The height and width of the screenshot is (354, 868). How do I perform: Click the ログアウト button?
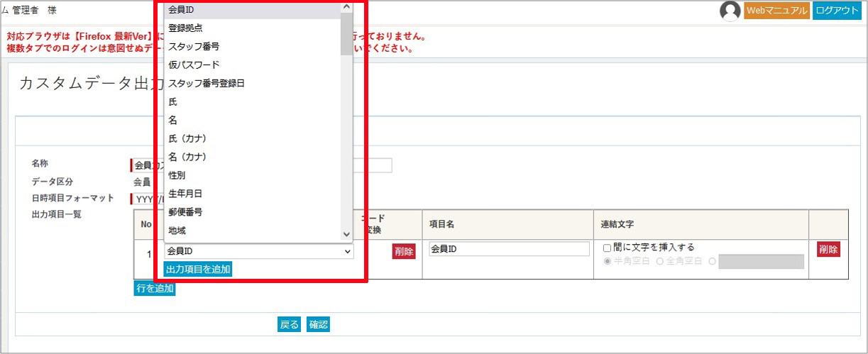[x=837, y=11]
